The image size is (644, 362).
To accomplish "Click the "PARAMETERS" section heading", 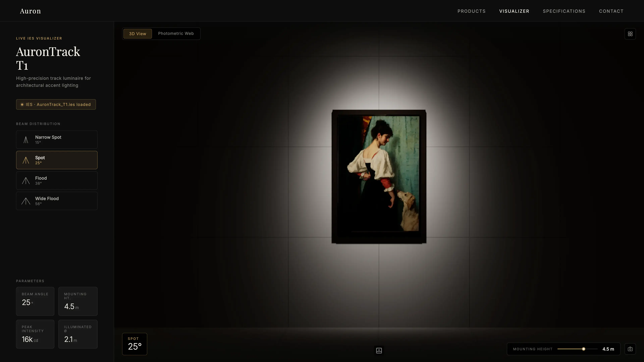I will [x=30, y=281].
